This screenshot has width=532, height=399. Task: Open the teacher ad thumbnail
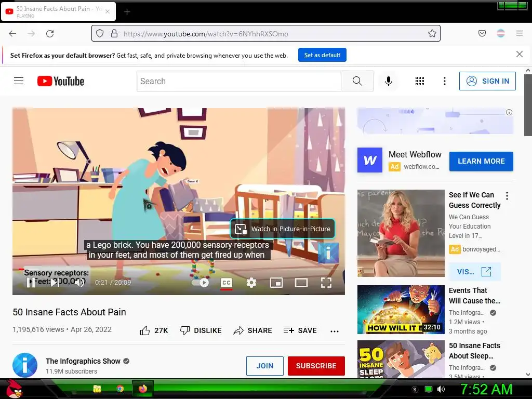401,233
